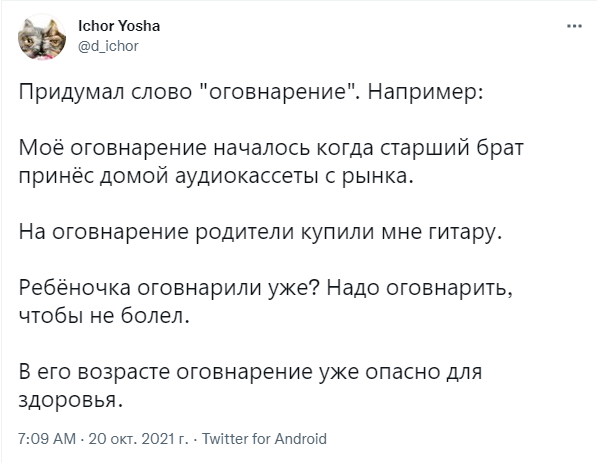Image resolution: width=597 pixels, height=463 pixels.
Task: Click the word "аудиокассеты"
Action: [247, 176]
